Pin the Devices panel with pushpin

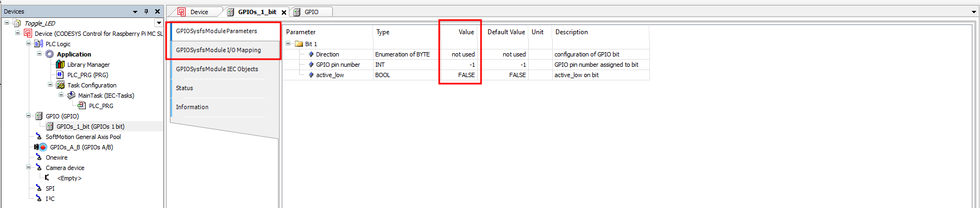(x=146, y=11)
